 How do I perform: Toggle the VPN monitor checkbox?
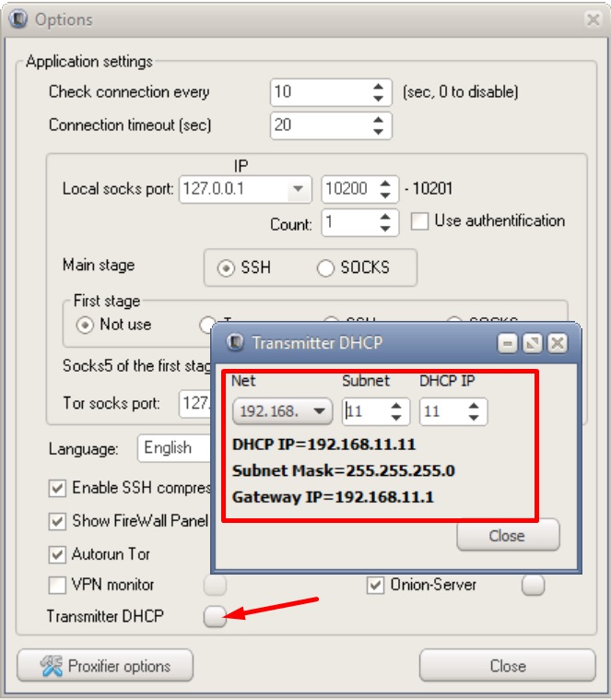(57, 585)
